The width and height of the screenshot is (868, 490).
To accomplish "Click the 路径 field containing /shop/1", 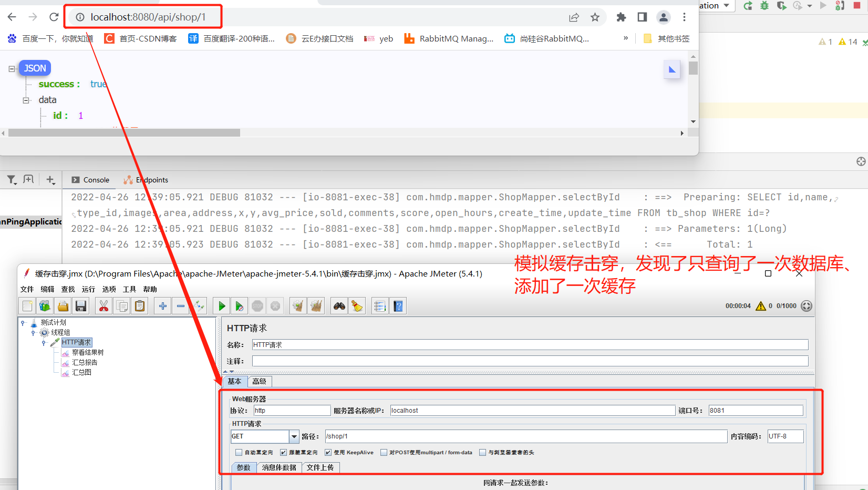I will click(x=526, y=436).
